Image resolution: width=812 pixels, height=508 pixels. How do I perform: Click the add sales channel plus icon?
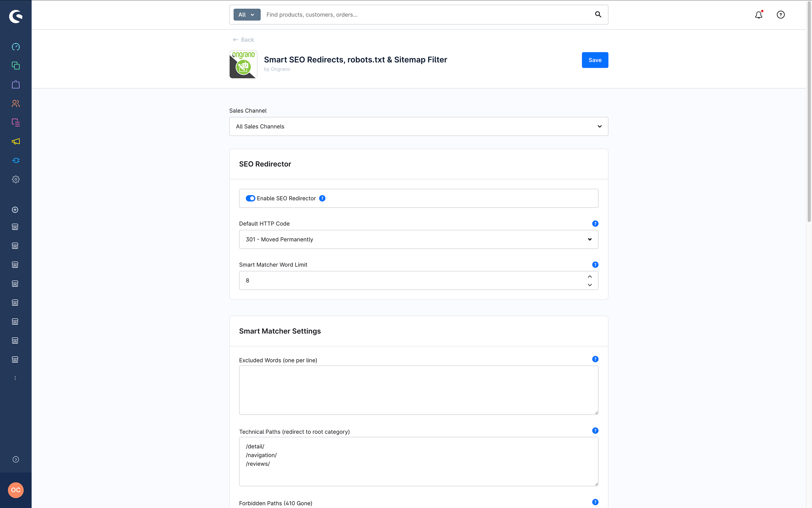15,210
